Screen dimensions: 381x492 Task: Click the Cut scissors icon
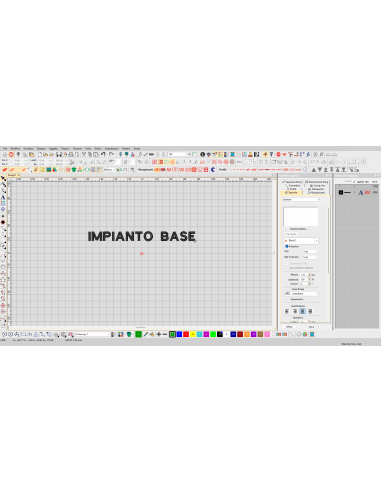84,154
